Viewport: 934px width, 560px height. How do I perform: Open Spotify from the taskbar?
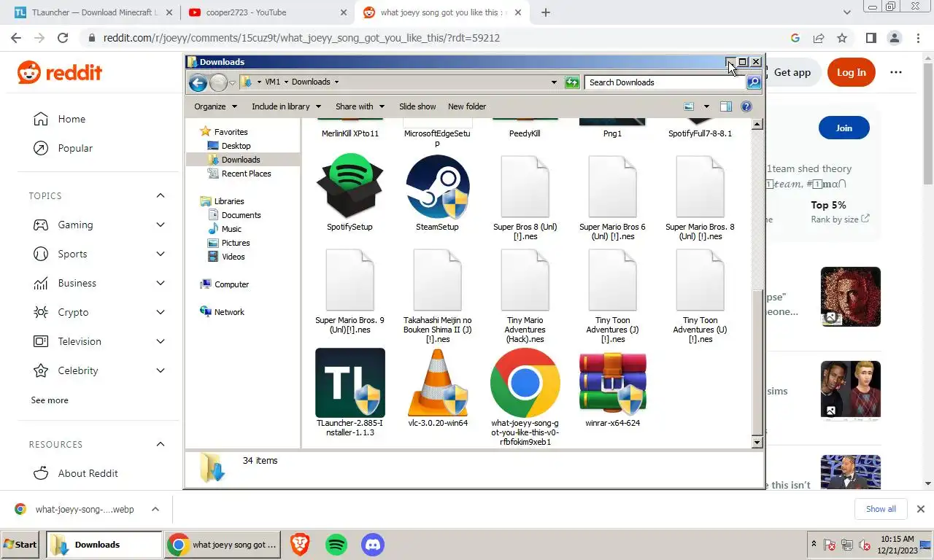click(336, 545)
